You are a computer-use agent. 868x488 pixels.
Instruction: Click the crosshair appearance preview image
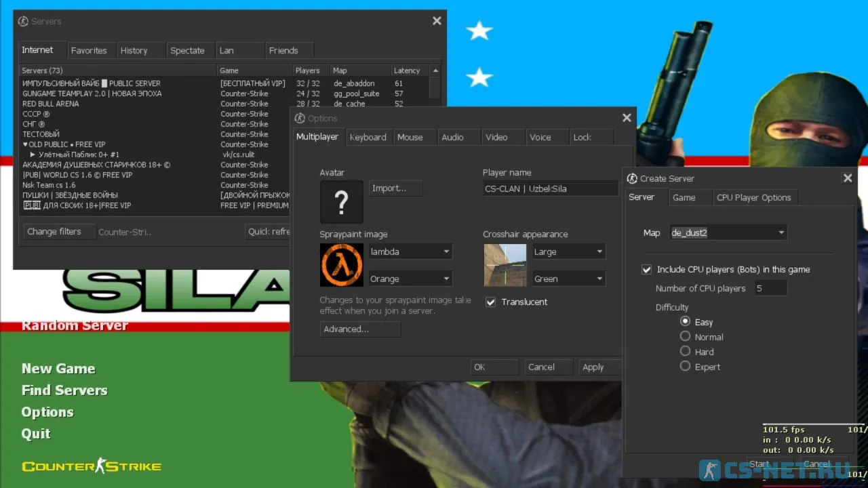505,265
